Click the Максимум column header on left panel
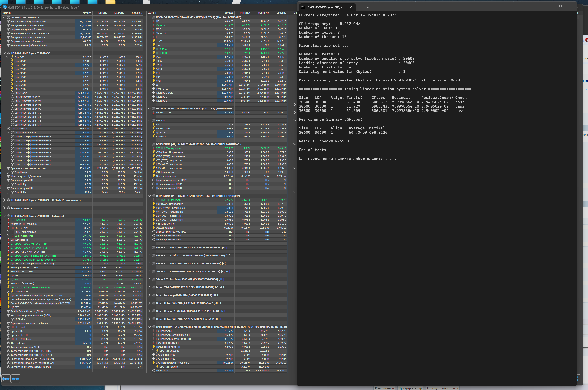The height and width of the screenshot is (390, 588). click(120, 13)
